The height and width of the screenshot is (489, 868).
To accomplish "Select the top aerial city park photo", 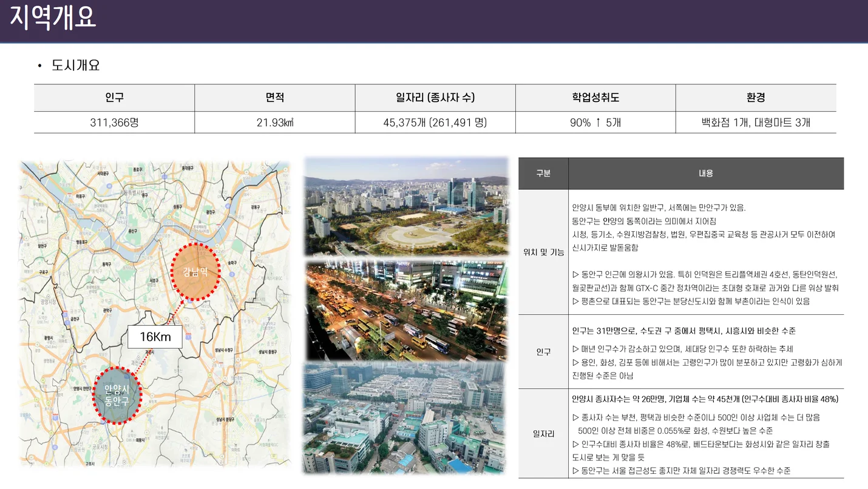I will (405, 207).
